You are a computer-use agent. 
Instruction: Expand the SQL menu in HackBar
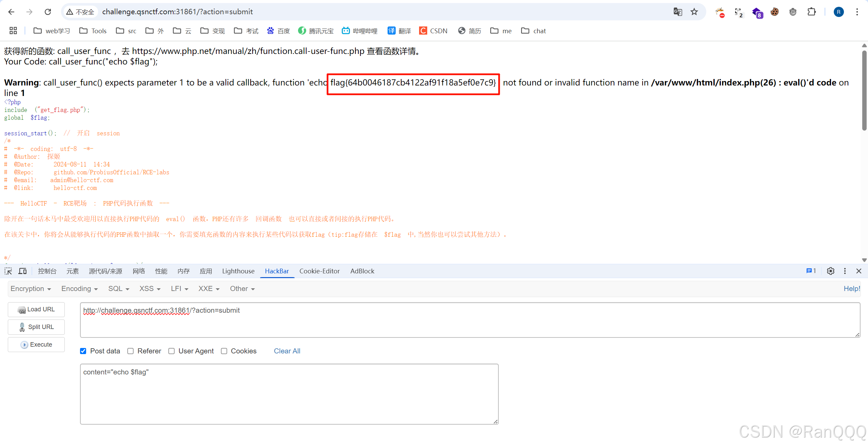(118, 289)
